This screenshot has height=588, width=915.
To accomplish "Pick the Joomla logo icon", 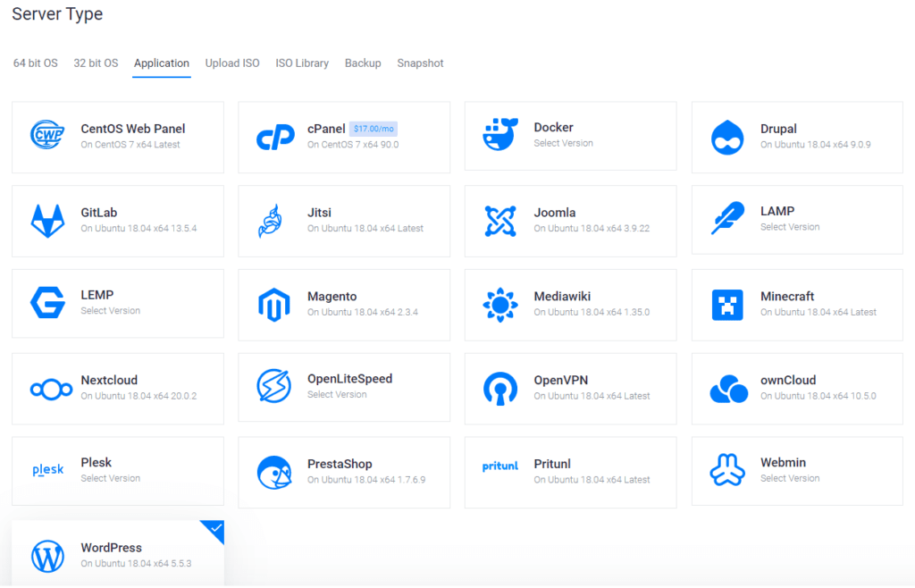I will click(500, 221).
